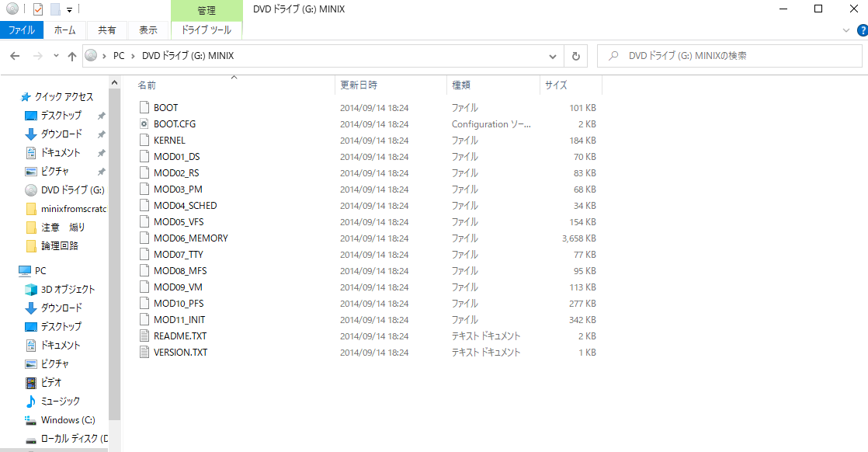Viewport: 868px width, 452px height.
Task: Sort by the サイズ column header
Action: click(x=556, y=85)
